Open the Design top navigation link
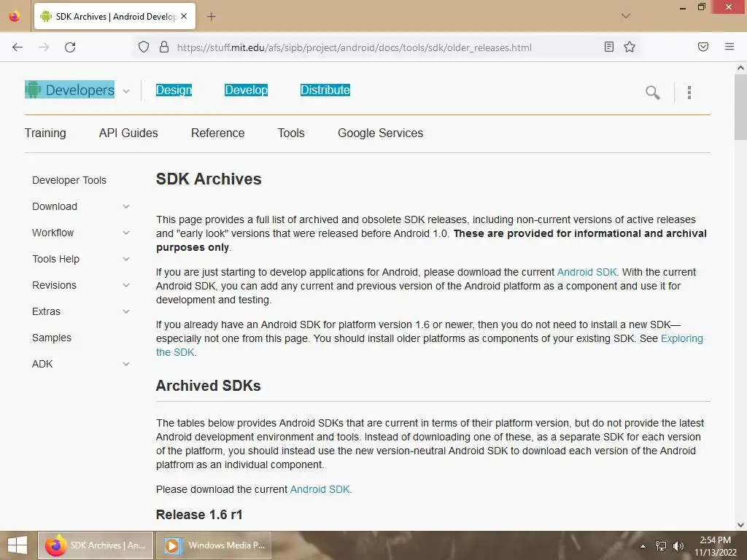747x560 pixels. 174,90
